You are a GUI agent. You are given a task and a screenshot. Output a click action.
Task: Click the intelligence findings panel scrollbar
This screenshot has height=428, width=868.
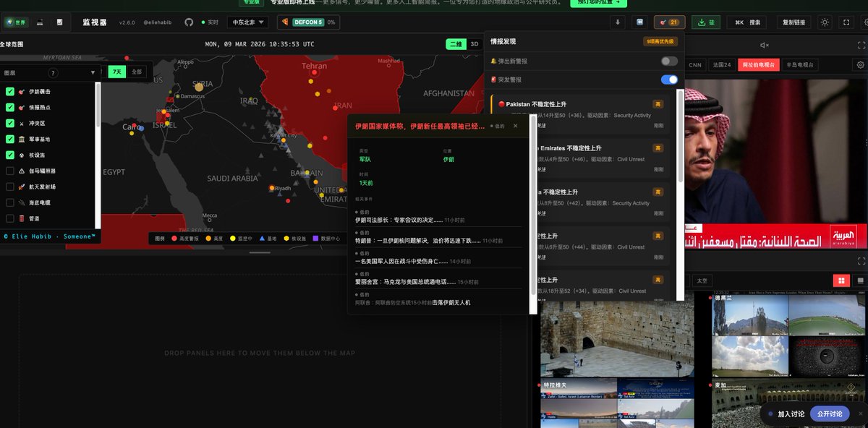680,137
